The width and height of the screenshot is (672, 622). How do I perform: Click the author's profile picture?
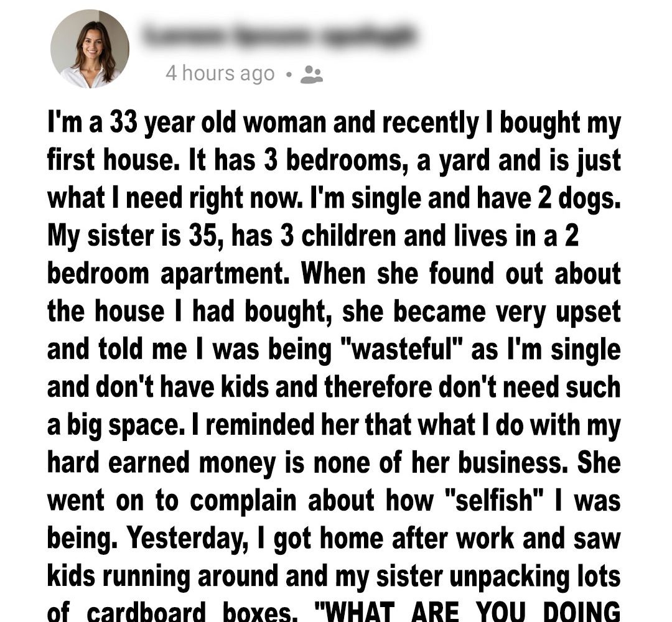90,49
